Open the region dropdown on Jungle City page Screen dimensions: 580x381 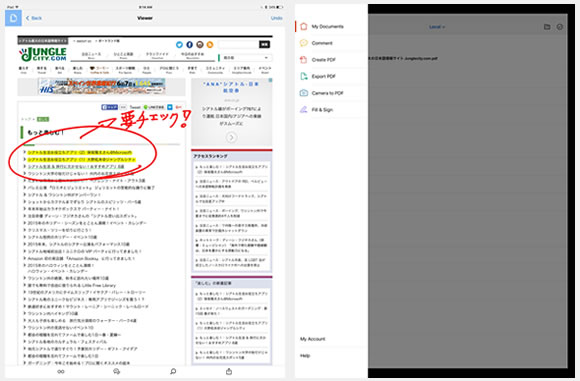[x=246, y=58]
